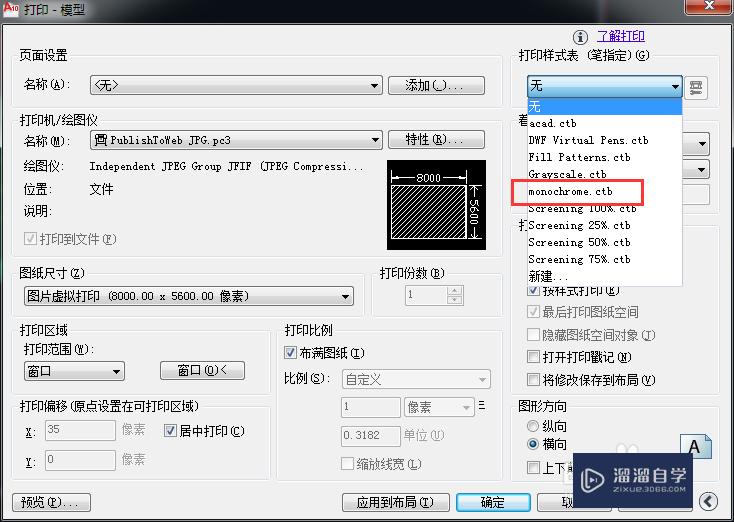The image size is (734, 522).
Task: Click the Y offset input field
Action: coord(81,460)
